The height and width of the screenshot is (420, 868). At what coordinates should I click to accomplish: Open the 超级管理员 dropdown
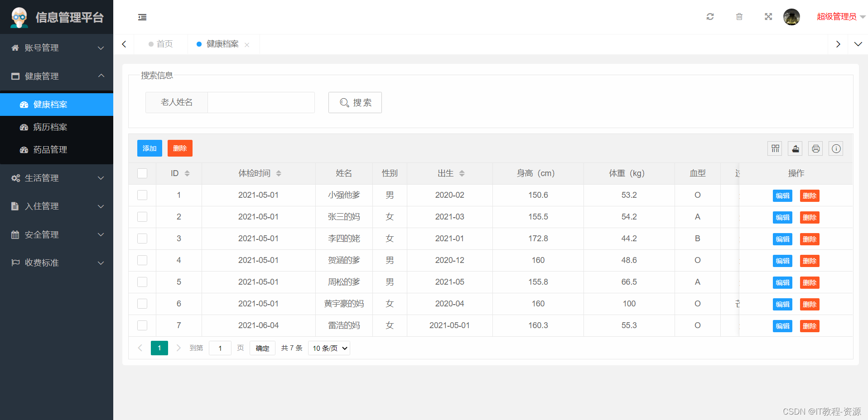[x=841, y=17]
